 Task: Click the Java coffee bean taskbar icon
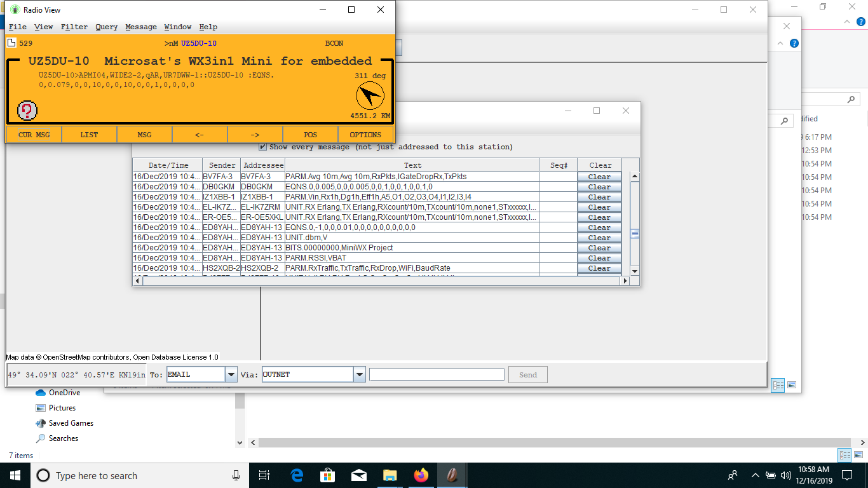452,475
